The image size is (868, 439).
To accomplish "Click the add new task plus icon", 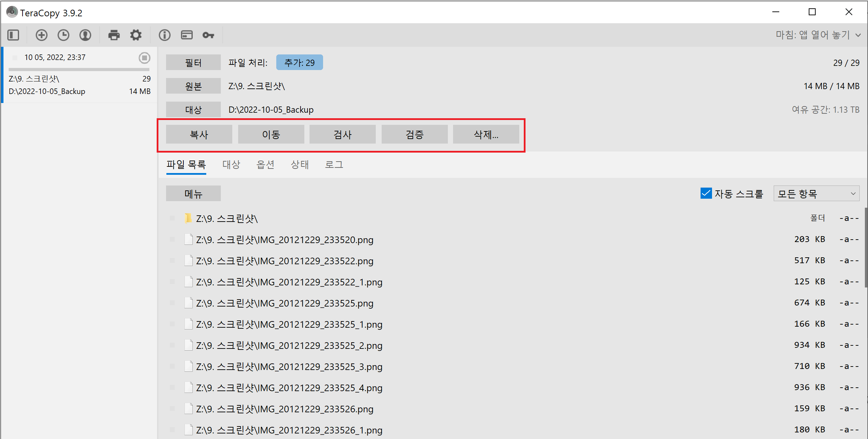I will 42,35.
